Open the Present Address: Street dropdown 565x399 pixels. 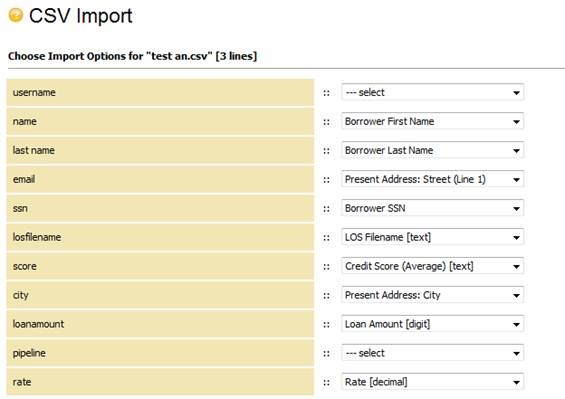[x=432, y=179]
